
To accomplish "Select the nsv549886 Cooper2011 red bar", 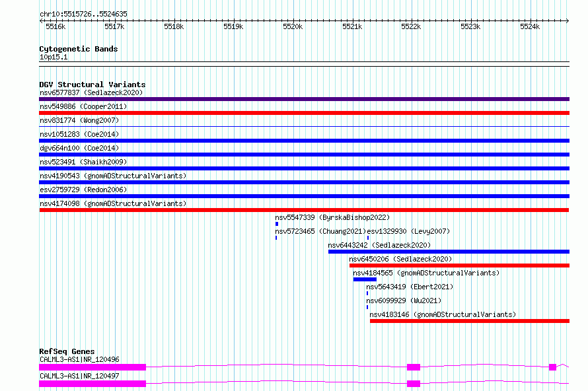I will (304, 113).
